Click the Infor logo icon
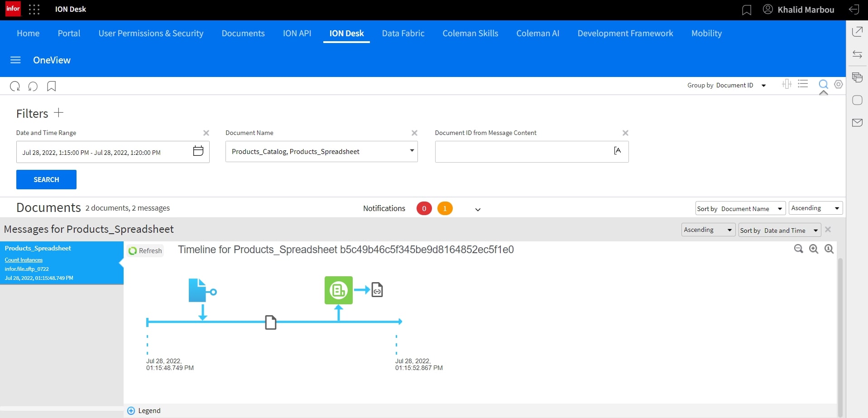The height and width of the screenshot is (418, 868). pos(13,9)
